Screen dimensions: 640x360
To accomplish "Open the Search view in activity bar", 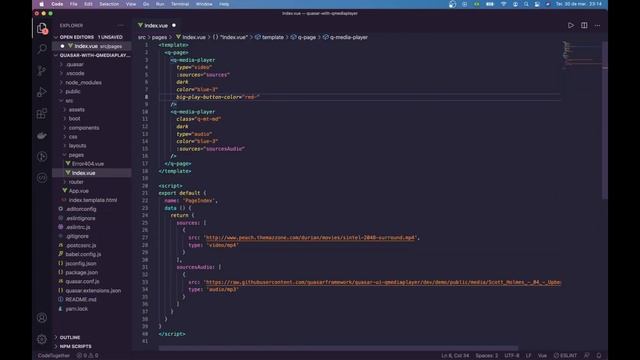I will [42, 49].
